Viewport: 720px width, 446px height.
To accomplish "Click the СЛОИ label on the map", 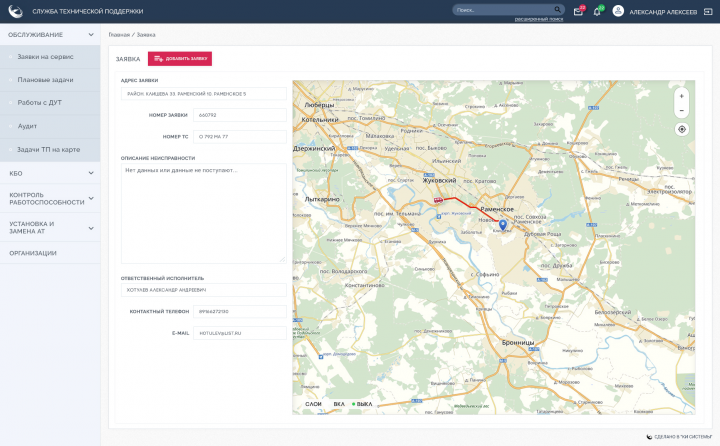I will coord(313,404).
